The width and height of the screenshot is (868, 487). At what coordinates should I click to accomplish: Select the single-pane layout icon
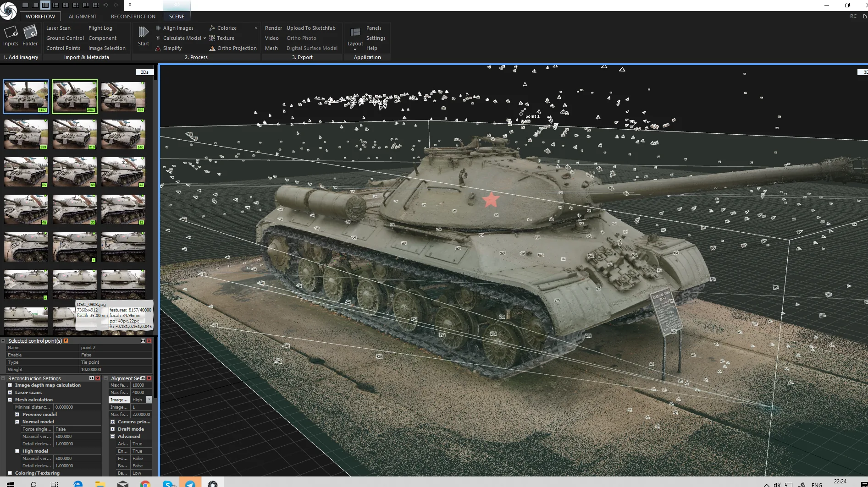click(25, 5)
